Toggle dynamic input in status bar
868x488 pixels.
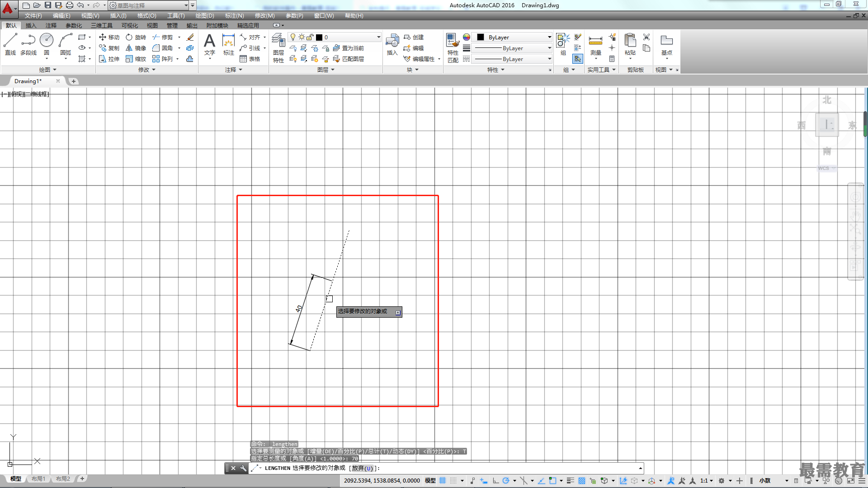click(484, 480)
